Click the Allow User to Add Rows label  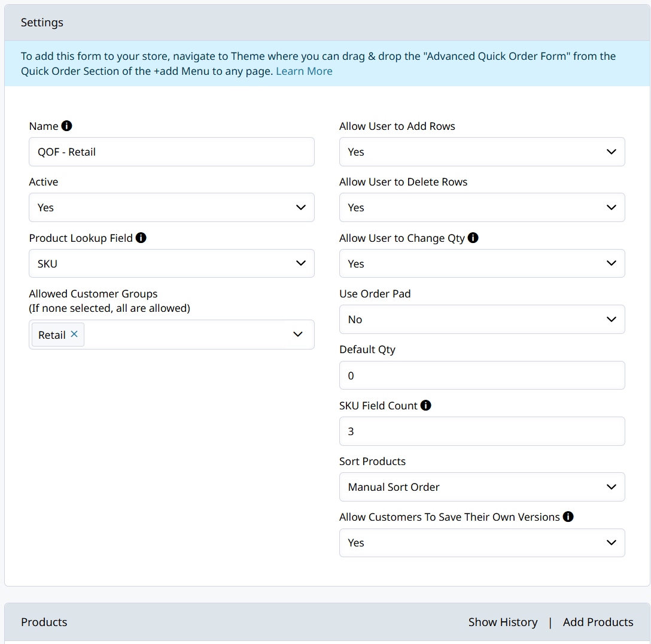[x=397, y=126]
